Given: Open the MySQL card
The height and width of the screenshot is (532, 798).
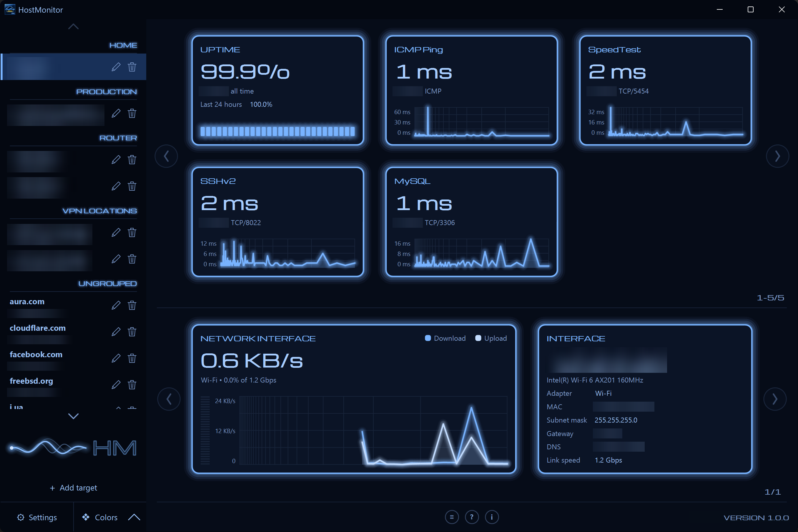Looking at the screenshot, I should (472, 222).
